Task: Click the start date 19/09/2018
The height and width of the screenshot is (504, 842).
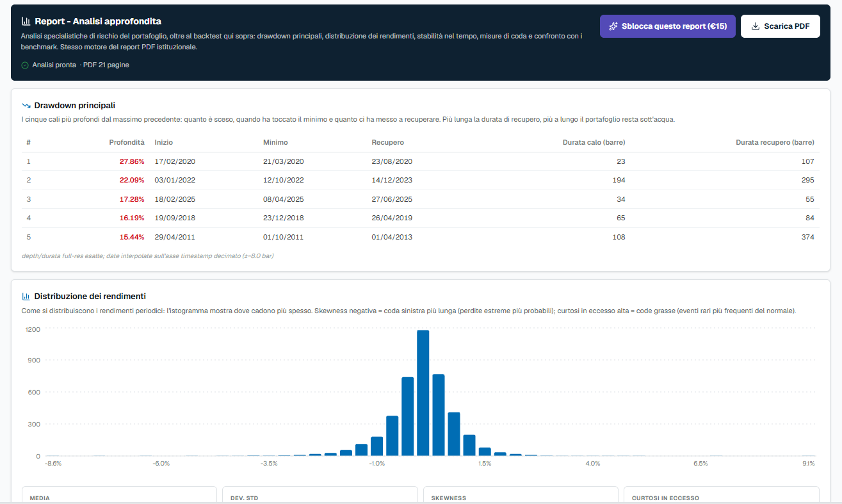Action: pyautogui.click(x=175, y=218)
